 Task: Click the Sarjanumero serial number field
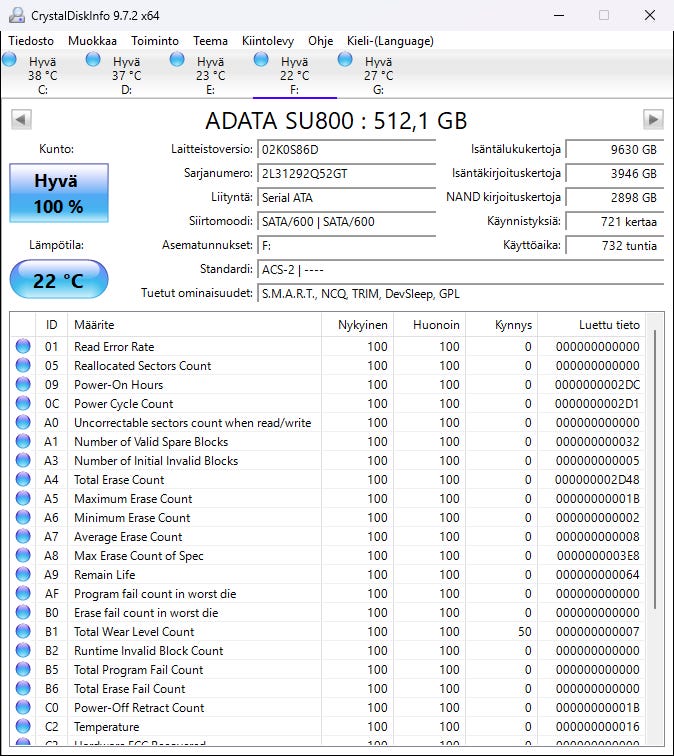(x=346, y=173)
